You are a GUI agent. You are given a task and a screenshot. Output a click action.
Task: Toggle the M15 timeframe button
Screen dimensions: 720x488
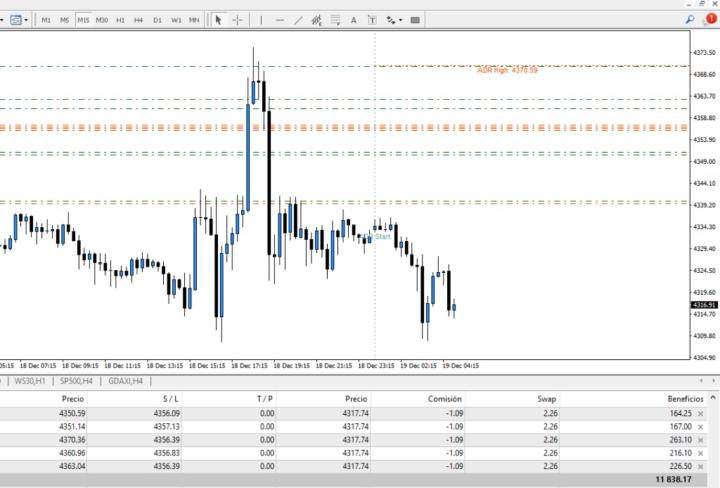pyautogui.click(x=83, y=19)
